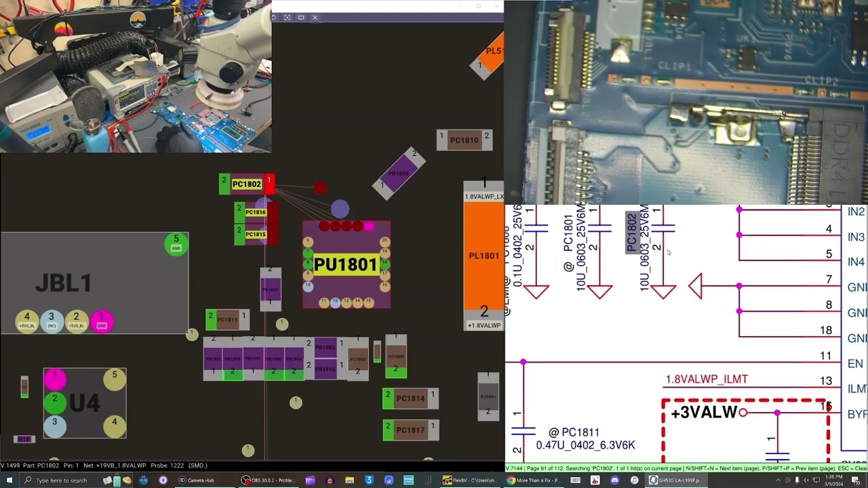Click the rectangle window-mode icon in camera toolbar
This screenshot has height=488, width=868.
point(301,17)
